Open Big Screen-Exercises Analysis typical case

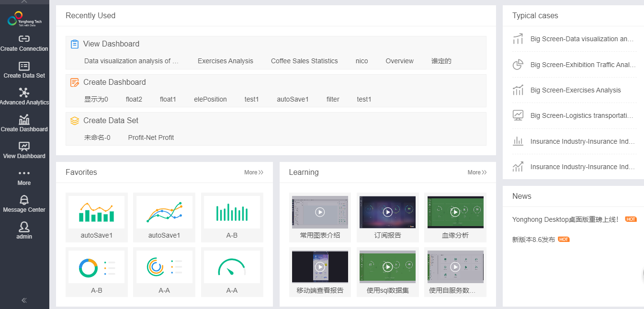[x=575, y=90]
